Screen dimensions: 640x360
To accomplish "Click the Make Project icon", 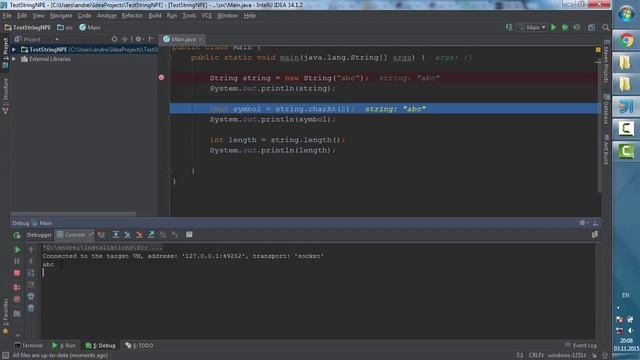I will point(509,27).
